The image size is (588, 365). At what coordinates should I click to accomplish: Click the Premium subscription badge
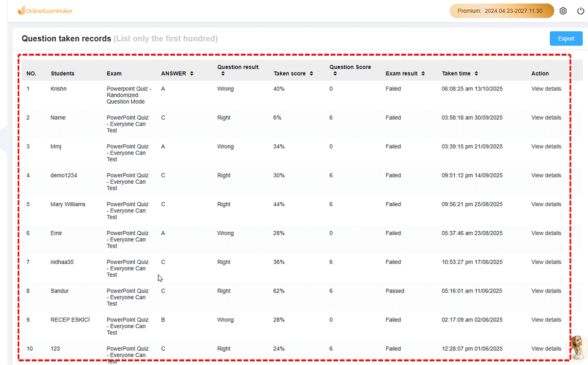[501, 11]
